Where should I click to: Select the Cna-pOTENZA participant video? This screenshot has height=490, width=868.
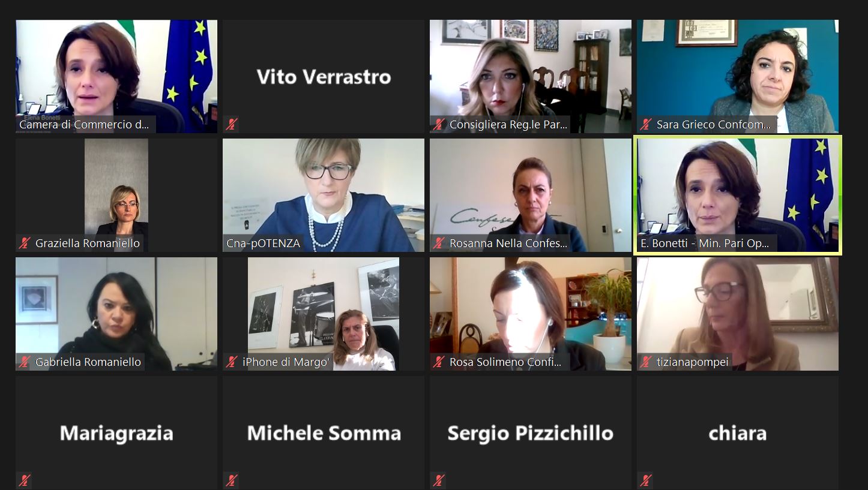[324, 195]
